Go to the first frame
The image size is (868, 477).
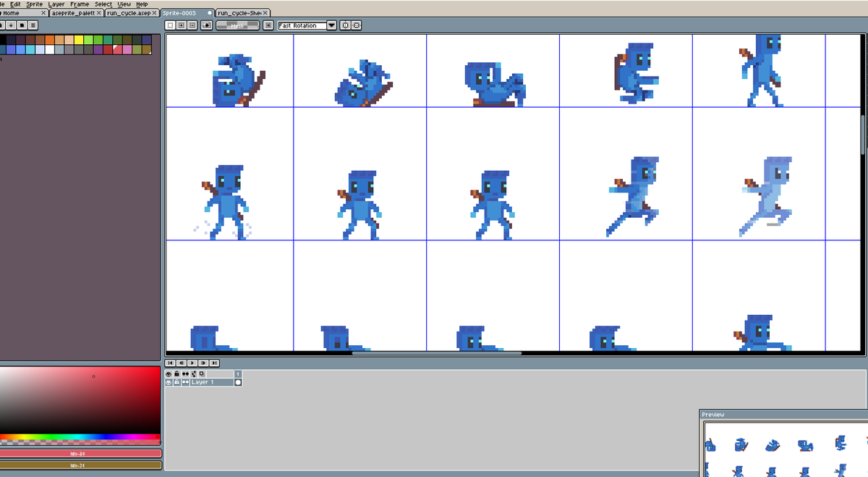pos(170,363)
